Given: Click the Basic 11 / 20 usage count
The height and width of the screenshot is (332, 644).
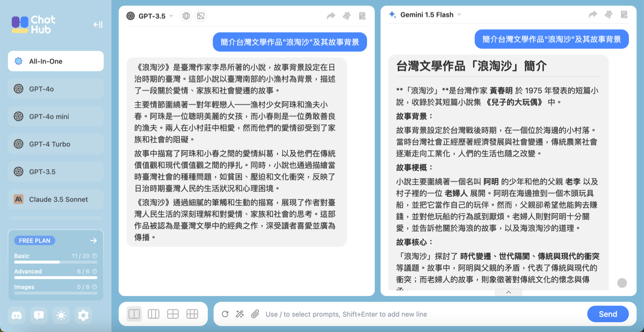Looking at the screenshot, I should point(80,256).
